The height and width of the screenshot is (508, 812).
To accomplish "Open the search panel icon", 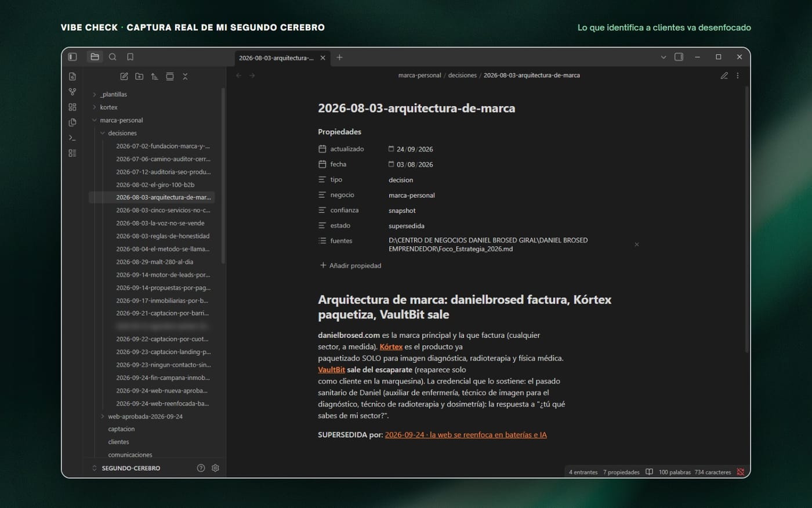I will pyautogui.click(x=113, y=57).
